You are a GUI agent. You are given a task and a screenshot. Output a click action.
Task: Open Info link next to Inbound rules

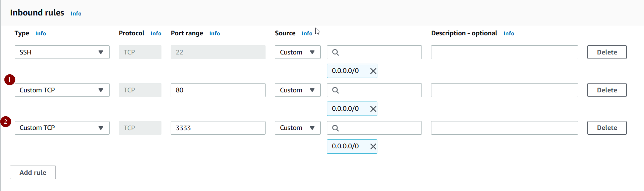click(x=76, y=14)
